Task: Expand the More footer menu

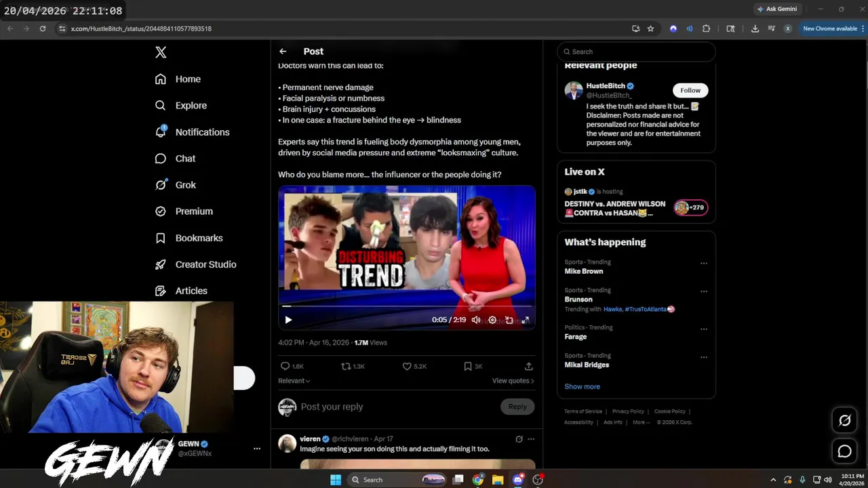Action: click(640, 422)
